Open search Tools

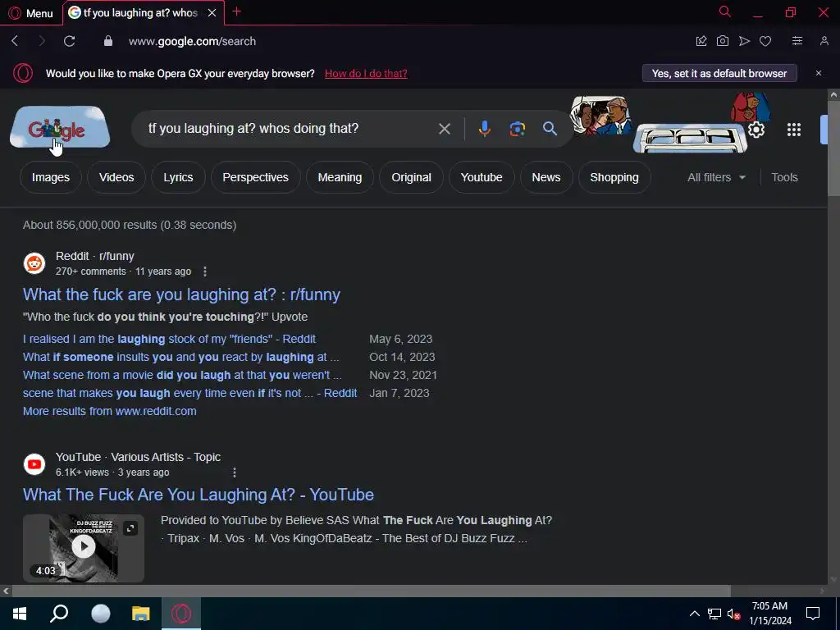tap(784, 177)
